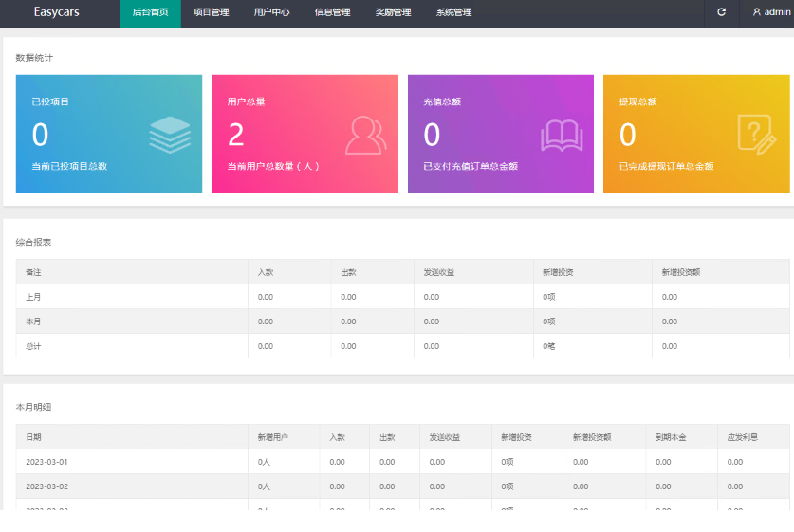
Task: Select the blue 已投项目 statistics card
Action: 109,134
